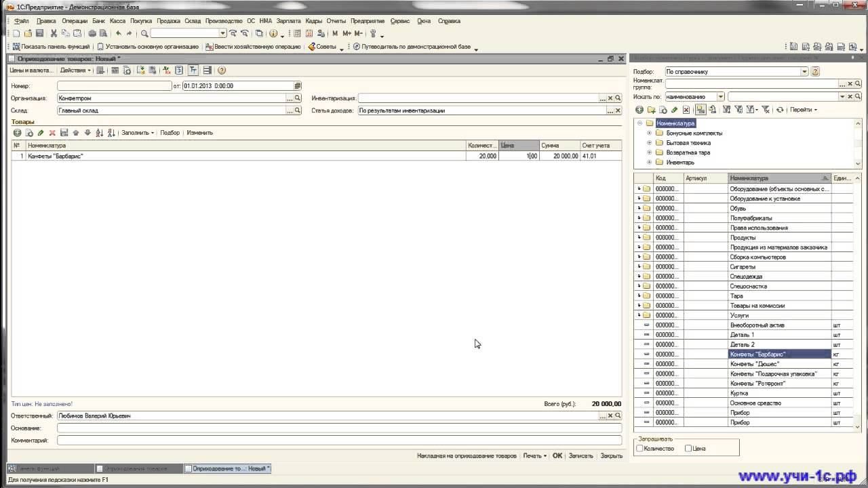Click the Help info icon in main toolbar

point(273,33)
